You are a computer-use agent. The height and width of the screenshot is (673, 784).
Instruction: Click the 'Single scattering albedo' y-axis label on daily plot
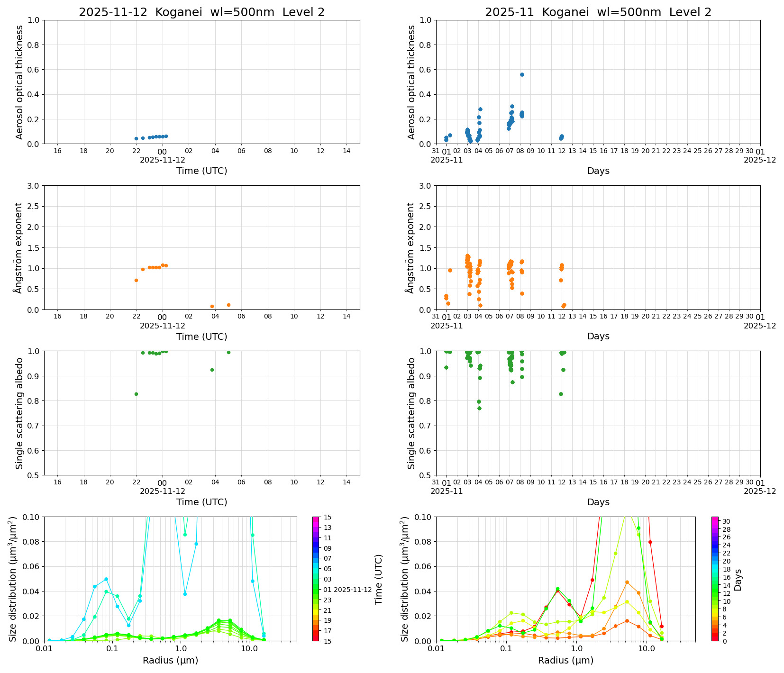coord(19,413)
